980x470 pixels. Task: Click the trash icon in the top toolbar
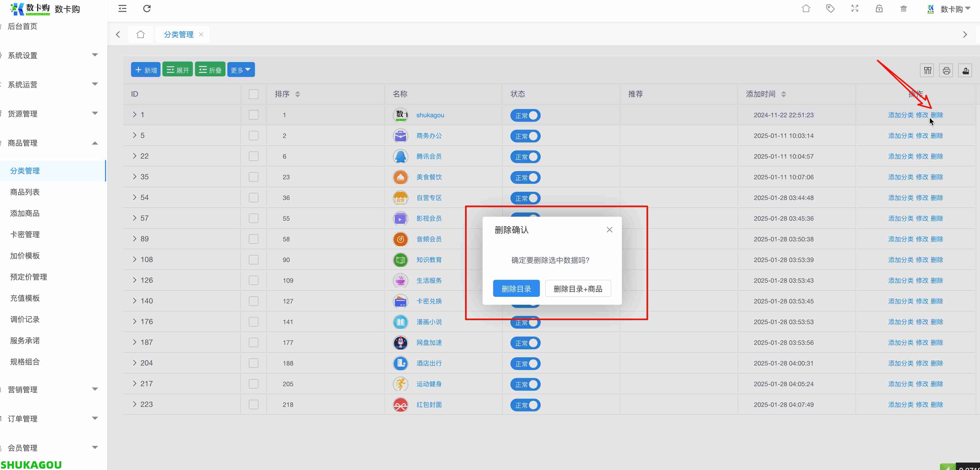(904, 8)
